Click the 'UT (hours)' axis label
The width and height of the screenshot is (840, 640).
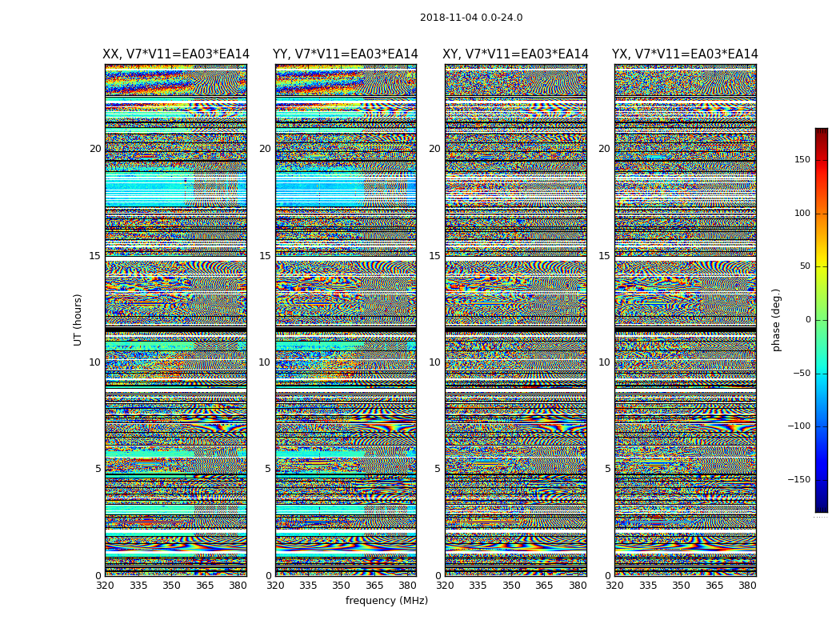pos(78,320)
